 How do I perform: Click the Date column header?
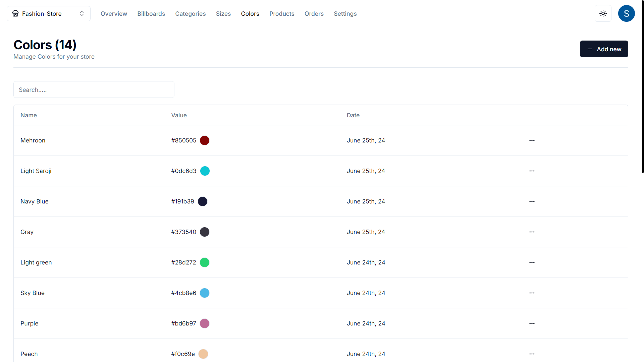point(353,115)
